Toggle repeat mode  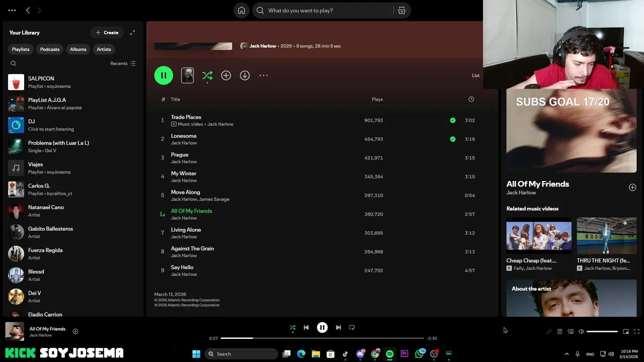(x=352, y=327)
